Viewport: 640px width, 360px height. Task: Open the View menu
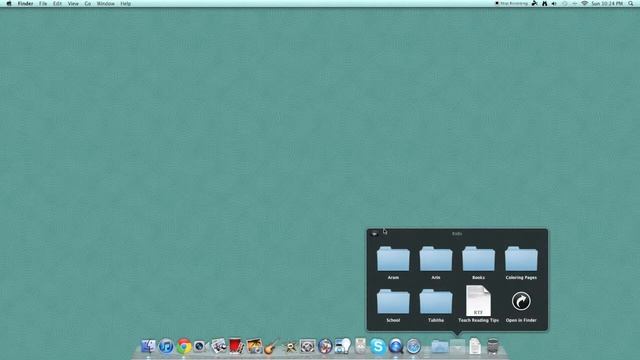(73, 3)
